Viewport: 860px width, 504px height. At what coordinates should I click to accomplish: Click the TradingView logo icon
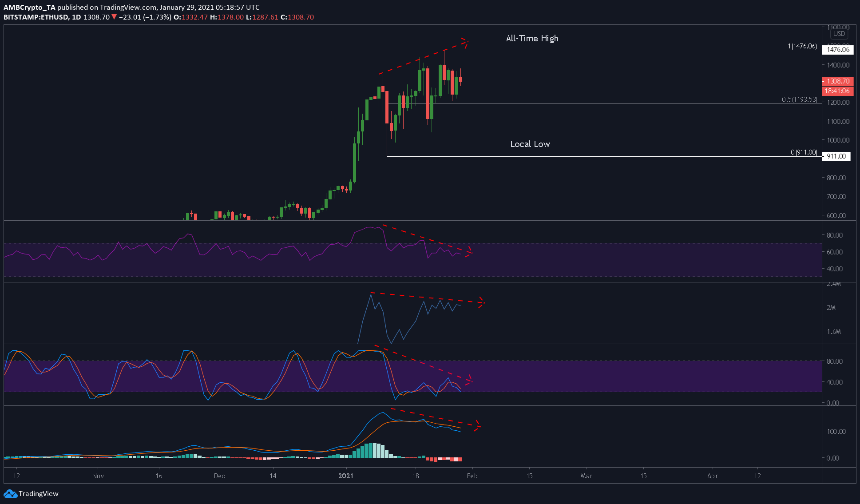tap(10, 494)
